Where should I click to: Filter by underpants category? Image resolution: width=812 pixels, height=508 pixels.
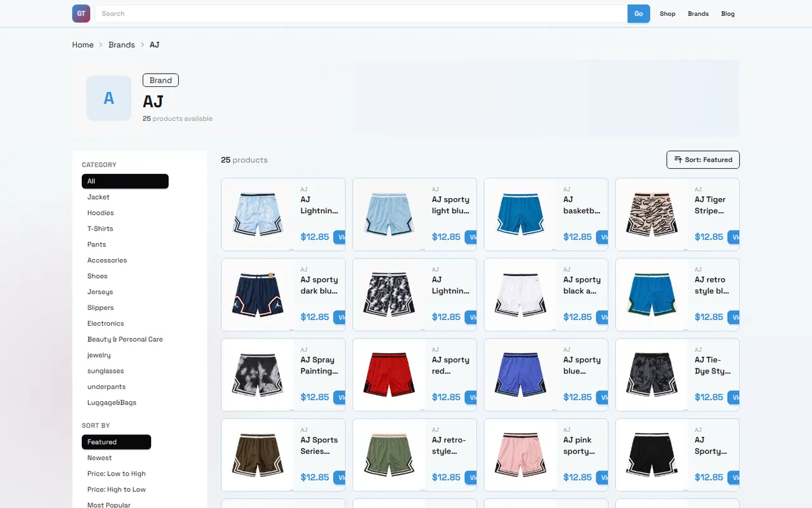coord(107,387)
